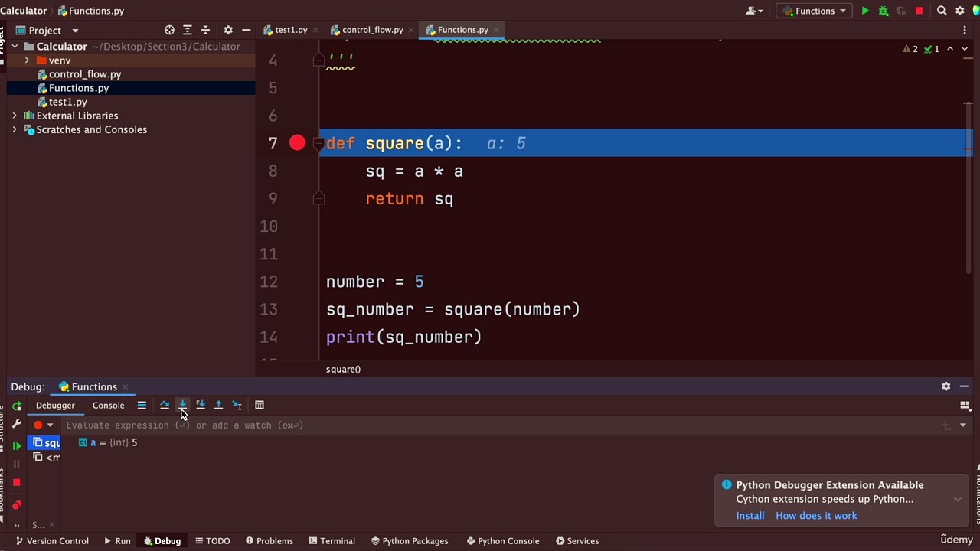Screen dimensions: 980x551
Task: Click Step Over debugger icon
Action: 165,405
